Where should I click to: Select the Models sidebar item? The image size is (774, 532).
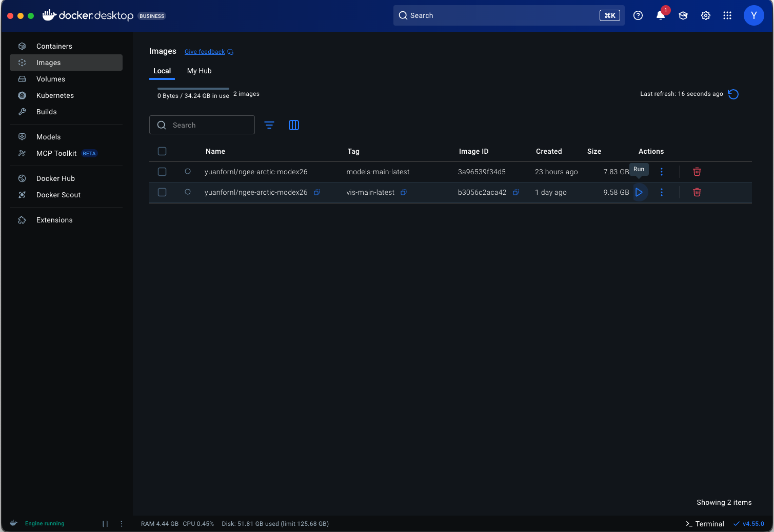click(x=48, y=137)
